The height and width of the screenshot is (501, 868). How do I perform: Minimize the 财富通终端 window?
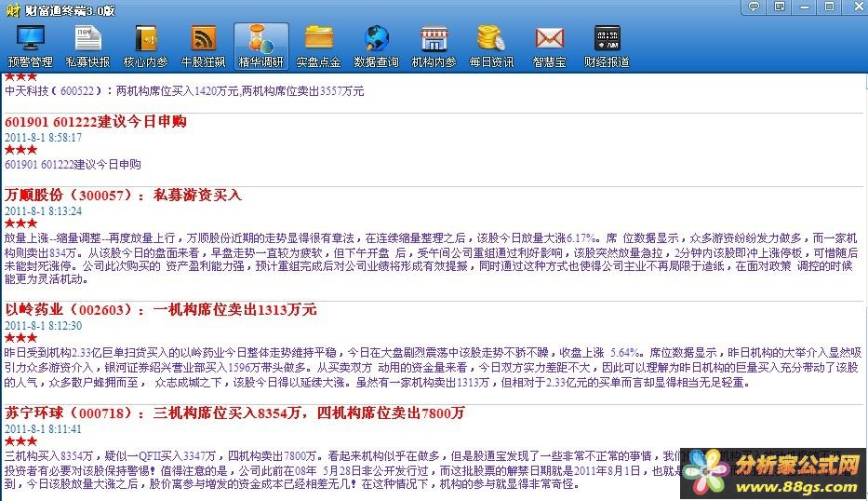(x=805, y=7)
